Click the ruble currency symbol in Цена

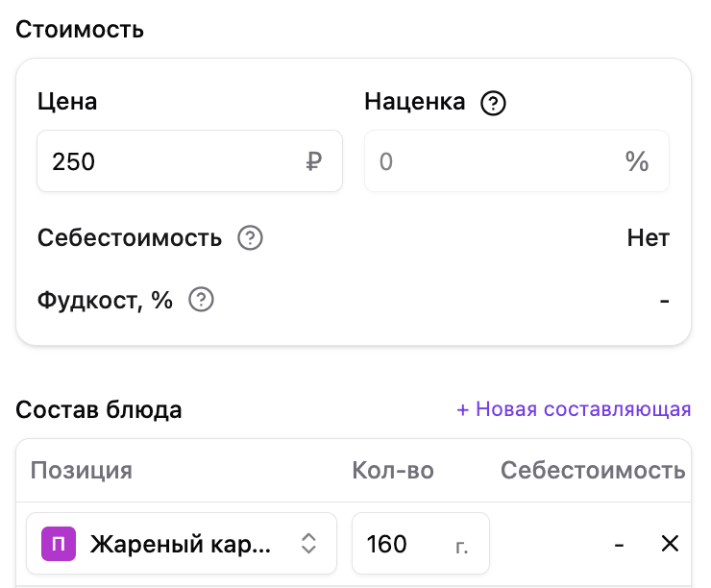(314, 161)
